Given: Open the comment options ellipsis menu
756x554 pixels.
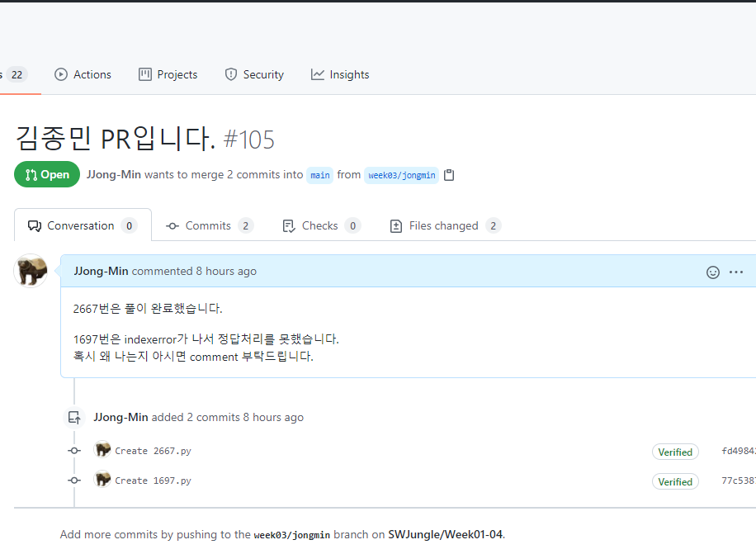Looking at the screenshot, I should point(735,272).
